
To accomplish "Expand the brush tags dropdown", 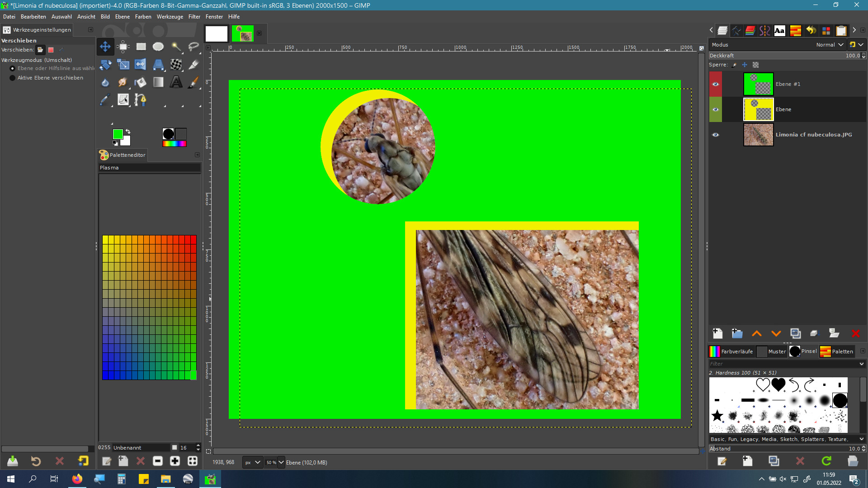I will 861,439.
